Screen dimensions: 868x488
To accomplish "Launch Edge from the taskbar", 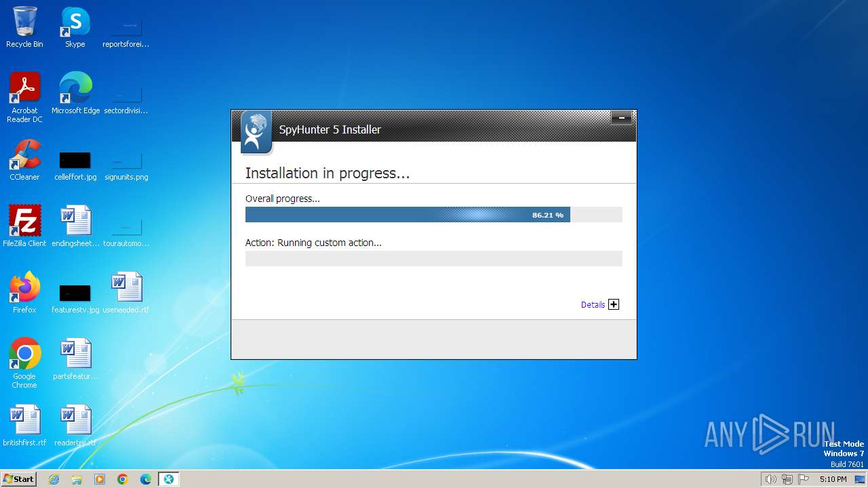I will coord(146,479).
